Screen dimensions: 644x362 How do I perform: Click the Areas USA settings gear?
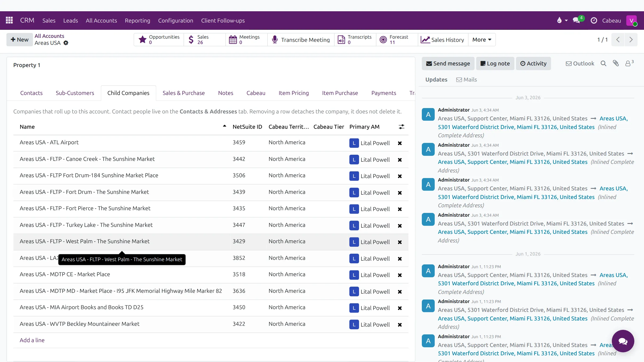click(x=66, y=43)
